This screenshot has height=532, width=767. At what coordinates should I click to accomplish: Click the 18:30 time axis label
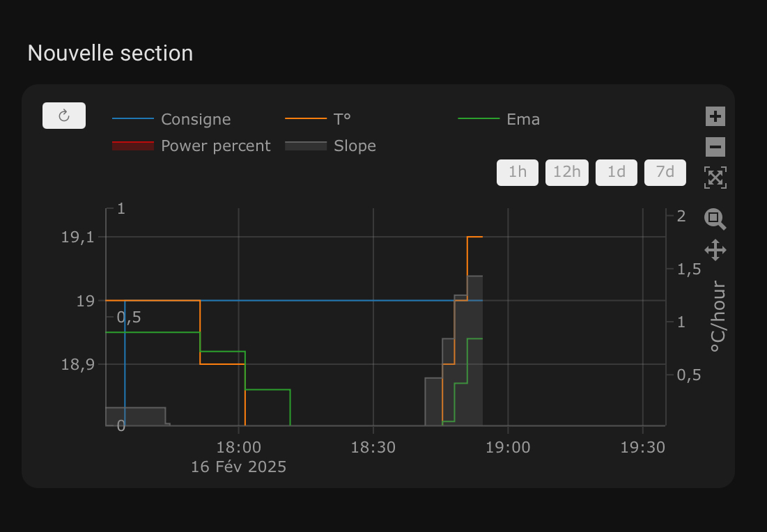tap(373, 448)
